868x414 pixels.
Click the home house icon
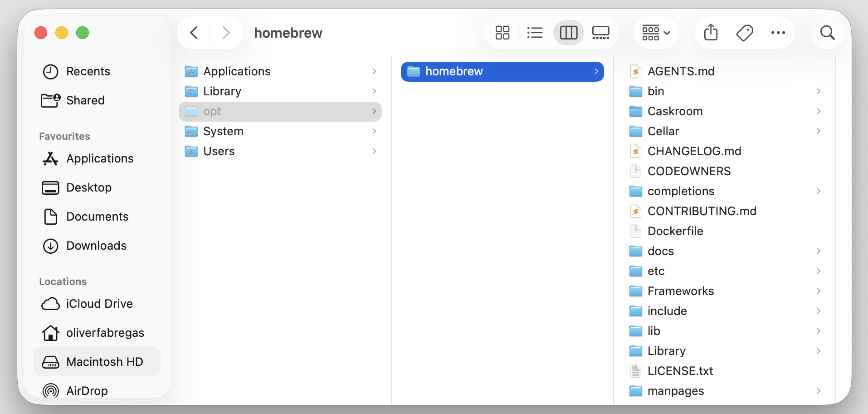(50, 333)
